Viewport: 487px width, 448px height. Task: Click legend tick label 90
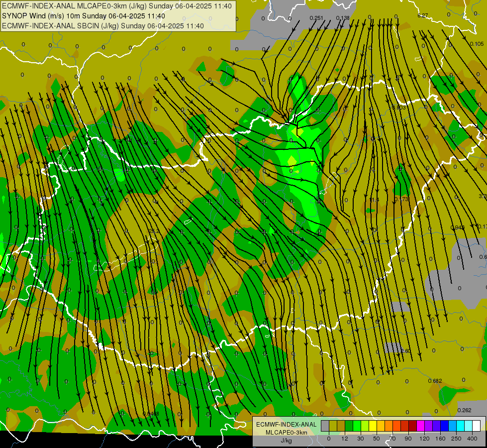pyautogui.click(x=408, y=439)
